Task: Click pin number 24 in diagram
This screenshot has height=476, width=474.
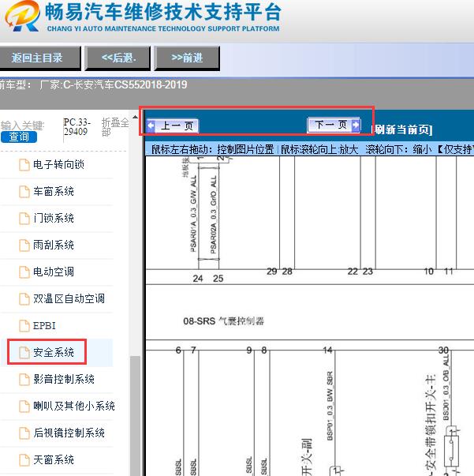Action: point(198,279)
